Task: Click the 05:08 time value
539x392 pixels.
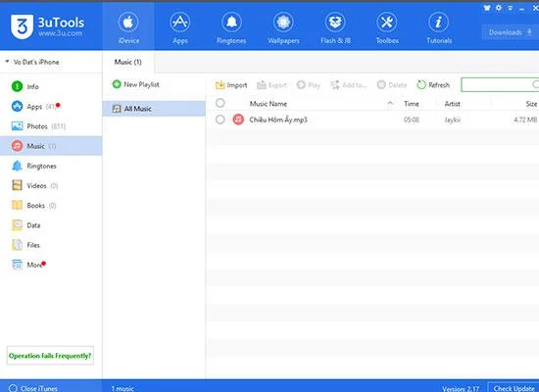Action: [412, 120]
